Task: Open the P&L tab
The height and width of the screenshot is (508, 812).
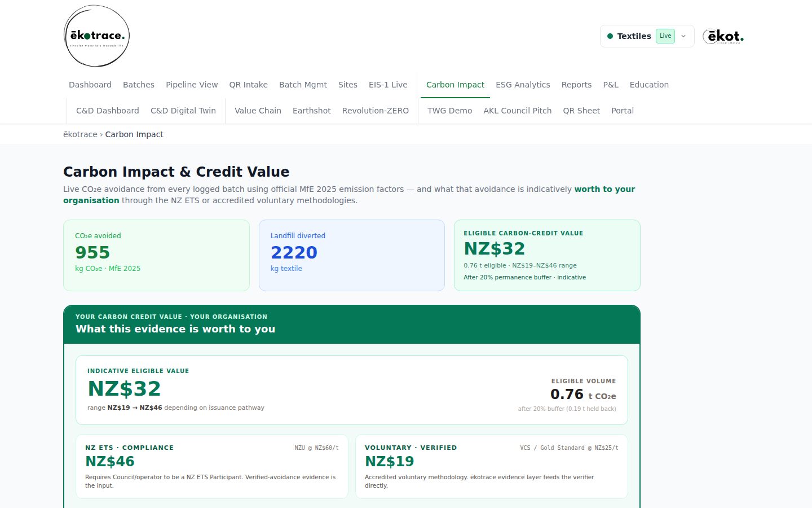Action: click(x=611, y=85)
